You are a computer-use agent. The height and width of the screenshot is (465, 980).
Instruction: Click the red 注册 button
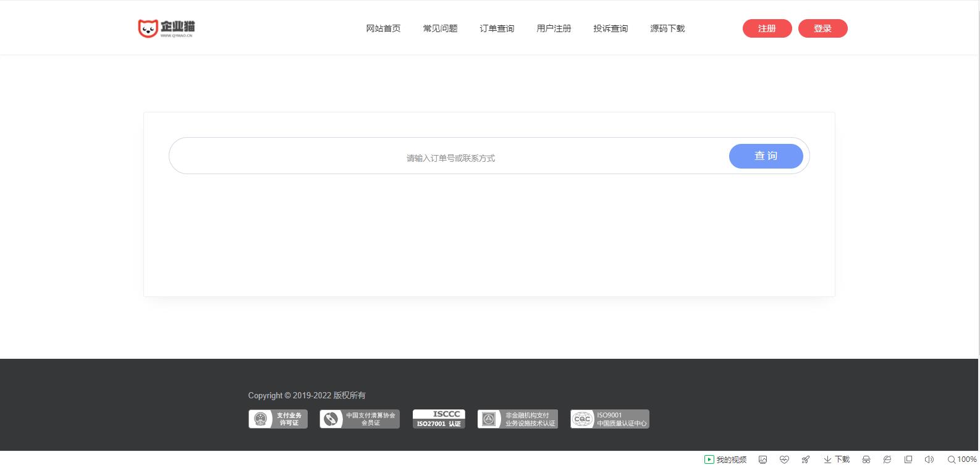pos(767,28)
